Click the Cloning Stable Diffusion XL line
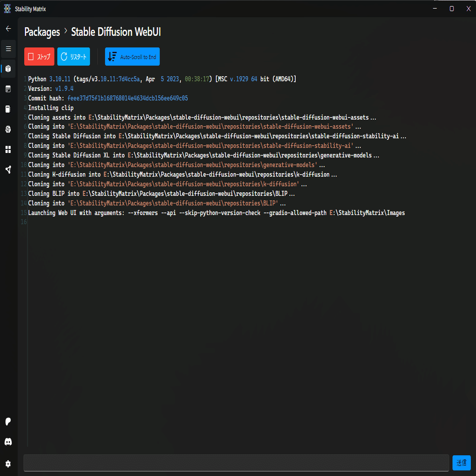The width and height of the screenshot is (476, 476). [x=203, y=155]
